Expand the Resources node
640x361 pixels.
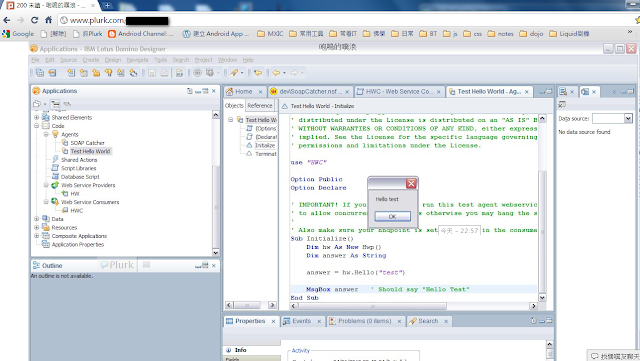(36, 227)
